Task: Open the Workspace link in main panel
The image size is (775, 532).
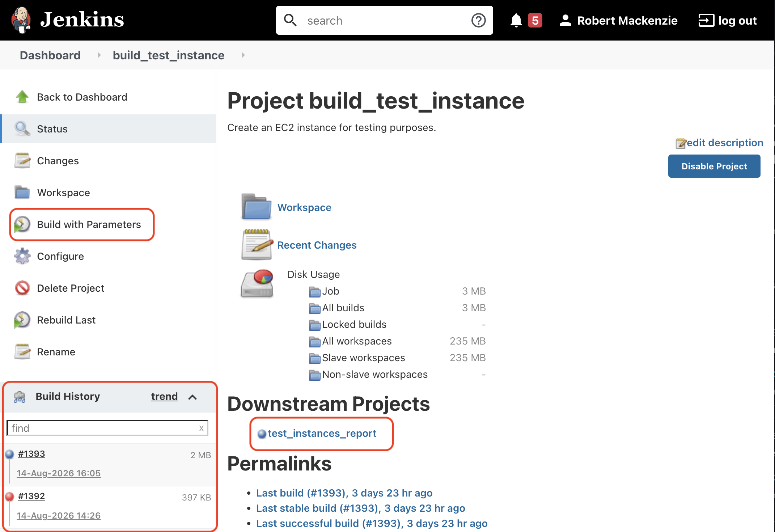Action: click(x=304, y=207)
